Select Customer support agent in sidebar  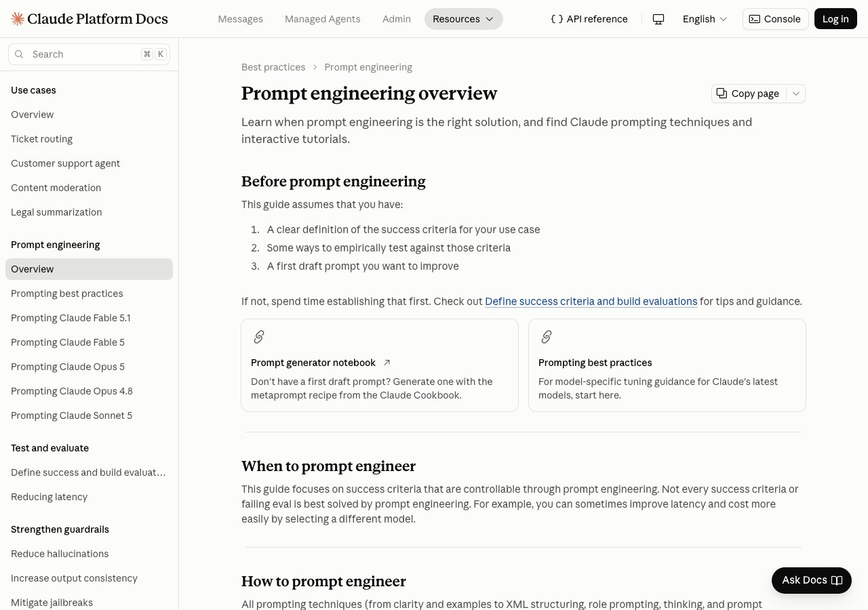point(89,163)
